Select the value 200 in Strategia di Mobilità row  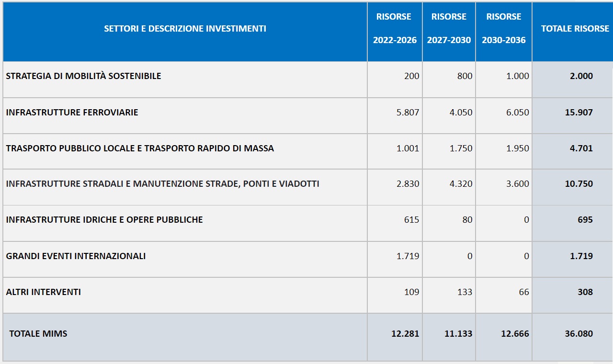[x=412, y=76]
